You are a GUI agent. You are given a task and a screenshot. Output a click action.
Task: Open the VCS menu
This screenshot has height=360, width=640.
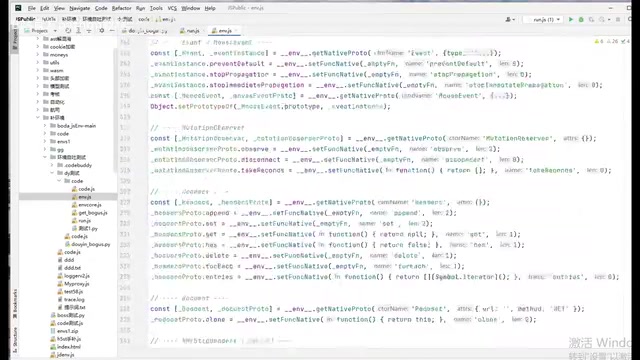point(172,8)
